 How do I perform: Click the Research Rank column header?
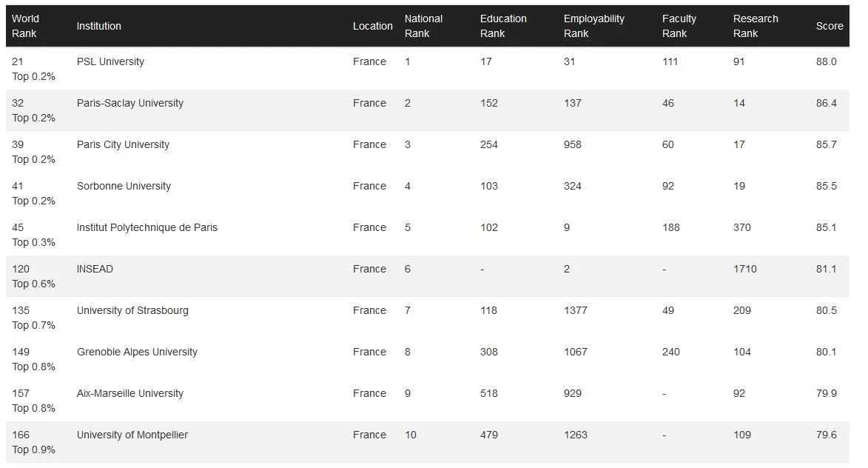pyautogui.click(x=756, y=26)
